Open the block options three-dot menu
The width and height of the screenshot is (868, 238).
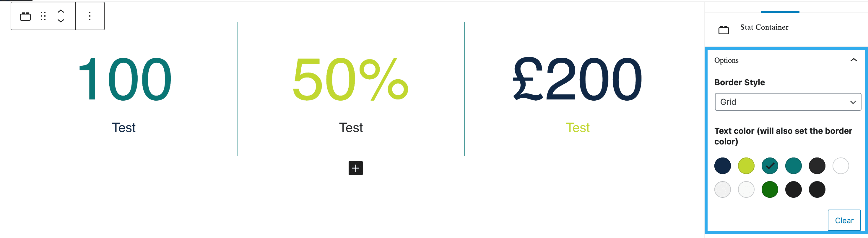click(x=90, y=16)
